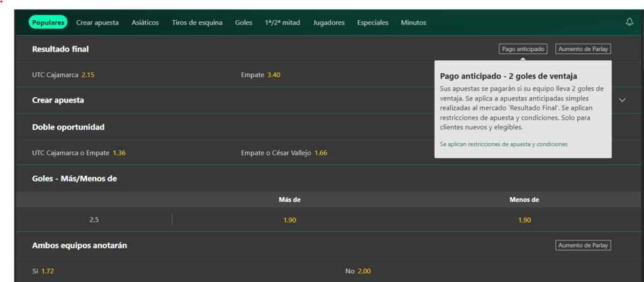Viewport: 644px width, 282px height.
Task: Click the Pago anticipado badge
Action: (523, 49)
